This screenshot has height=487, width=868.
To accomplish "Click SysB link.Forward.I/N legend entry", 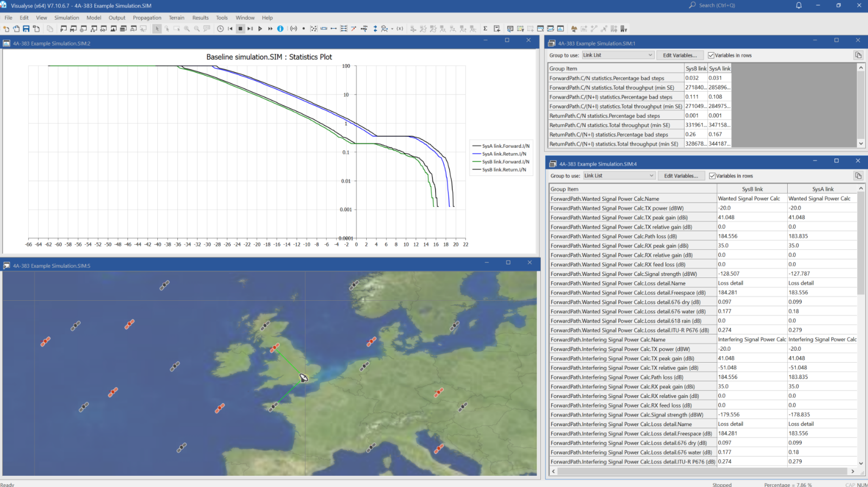I will pos(501,162).
